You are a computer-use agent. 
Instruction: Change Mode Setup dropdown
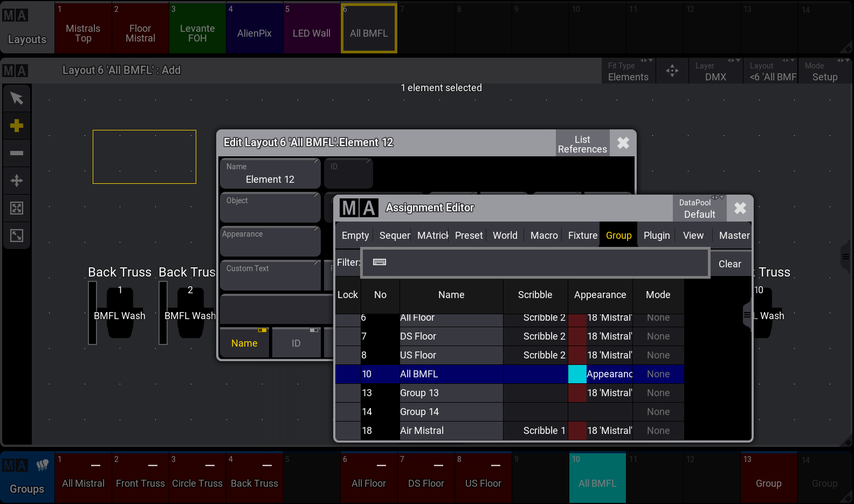825,71
